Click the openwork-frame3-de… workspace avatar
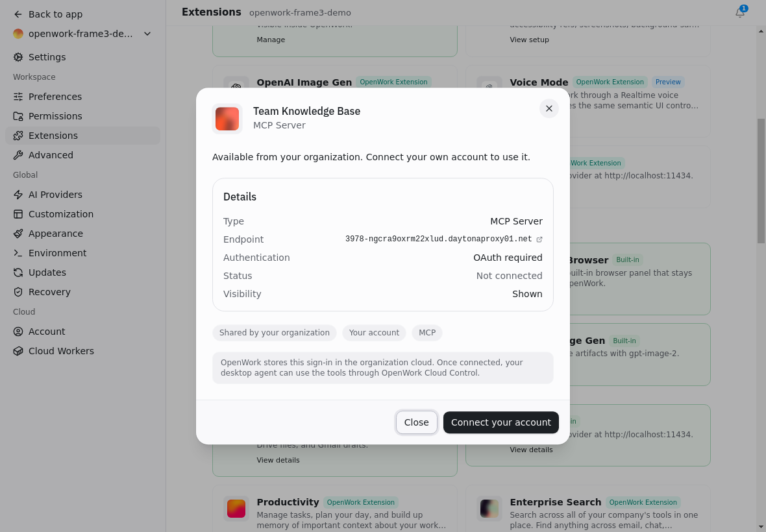Screen dimensions: 766x532 pyautogui.click(x=18, y=34)
